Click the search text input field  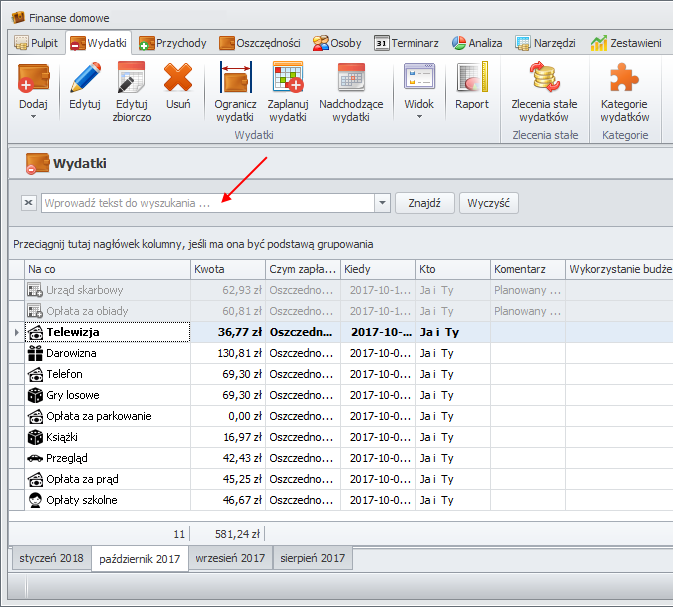[208, 203]
